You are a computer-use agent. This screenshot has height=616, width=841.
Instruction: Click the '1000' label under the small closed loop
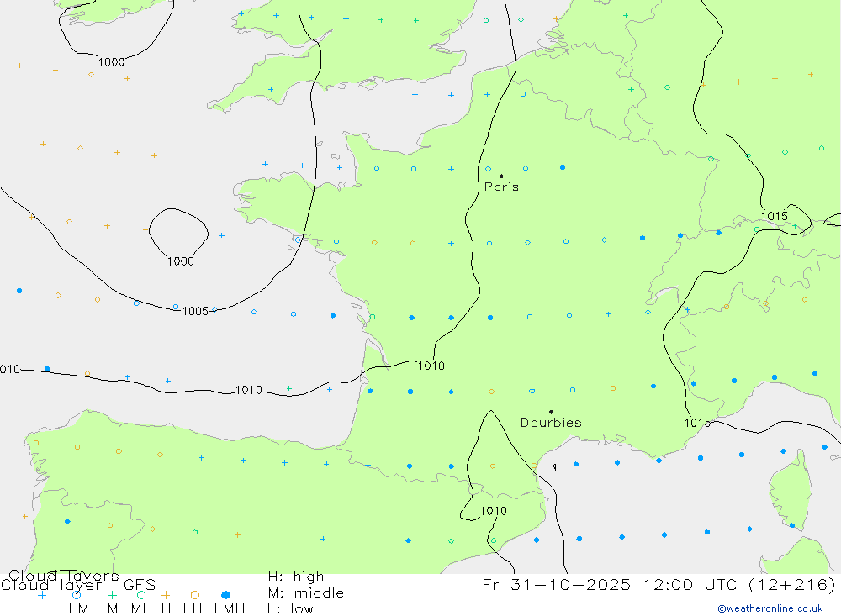(x=181, y=261)
